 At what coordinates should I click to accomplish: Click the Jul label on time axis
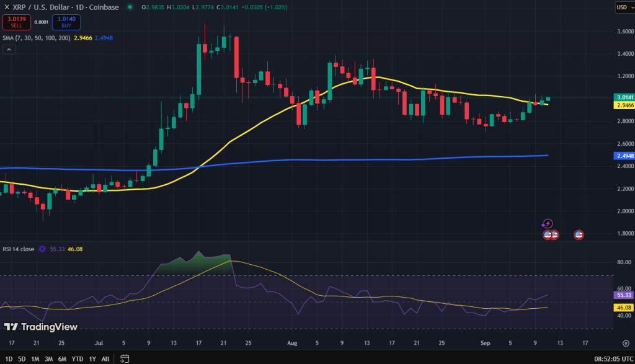[x=99, y=343]
